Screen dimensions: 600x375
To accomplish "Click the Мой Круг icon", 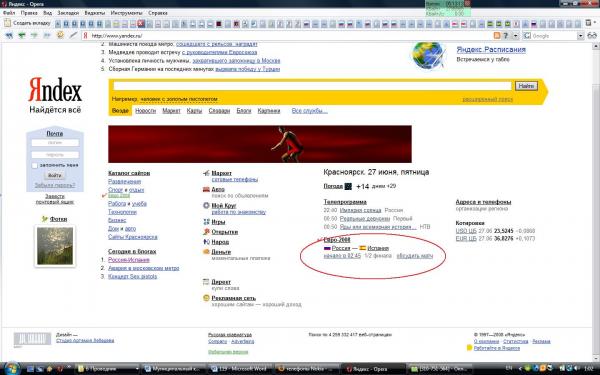I will point(206,205).
